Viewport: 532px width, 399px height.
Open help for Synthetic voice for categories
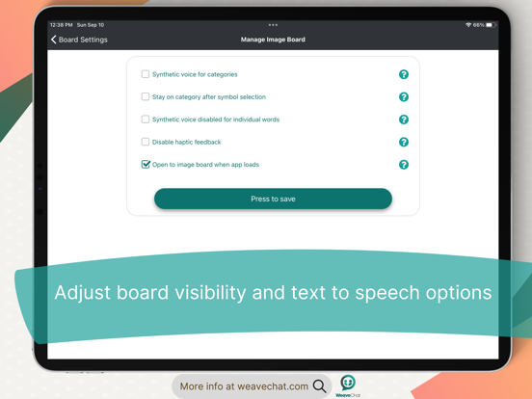(x=404, y=74)
